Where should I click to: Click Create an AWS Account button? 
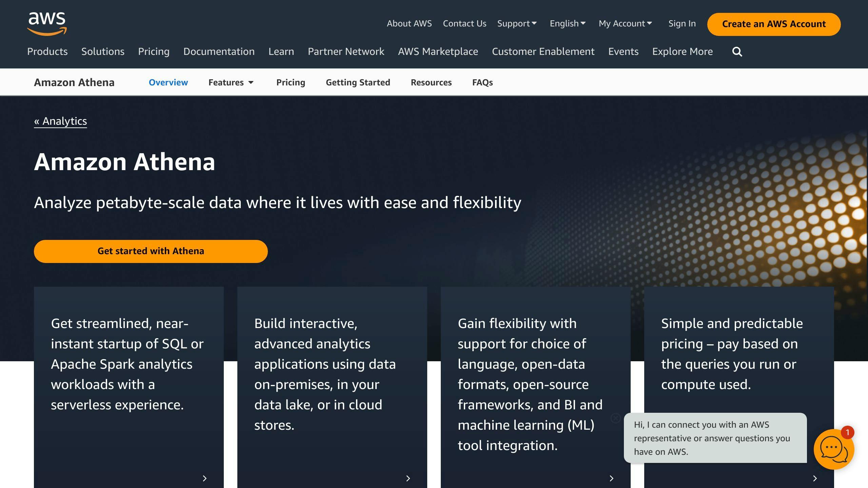click(x=774, y=24)
